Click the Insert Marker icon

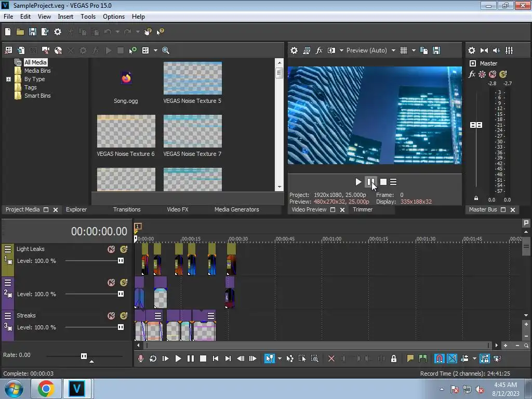410,358
